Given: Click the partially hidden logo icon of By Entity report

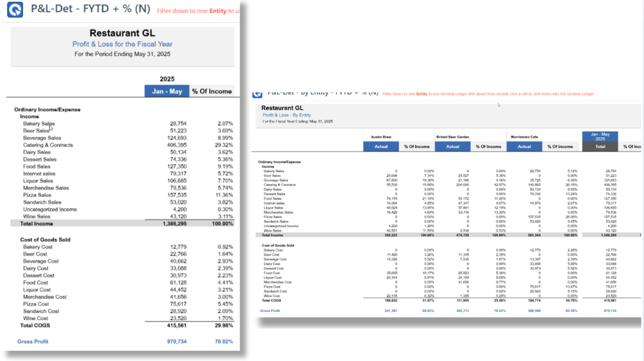Looking at the screenshot, I should (x=257, y=94).
